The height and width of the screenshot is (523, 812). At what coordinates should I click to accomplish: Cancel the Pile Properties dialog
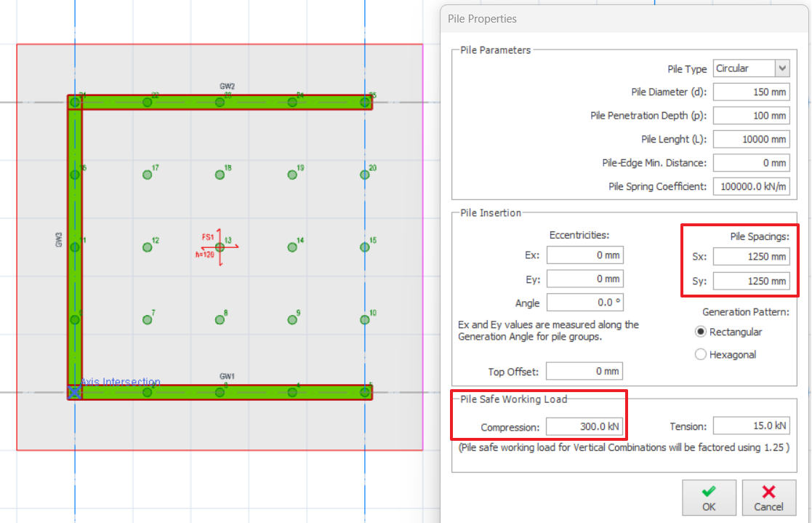(768, 498)
